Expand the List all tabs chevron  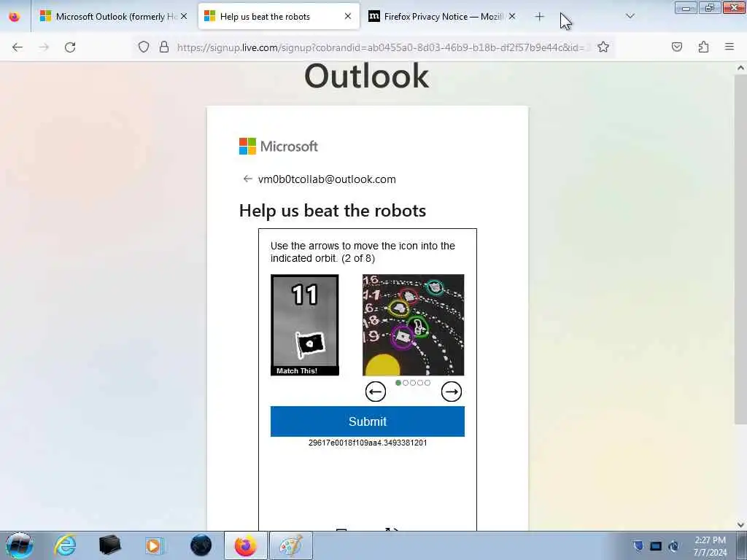coord(630,16)
